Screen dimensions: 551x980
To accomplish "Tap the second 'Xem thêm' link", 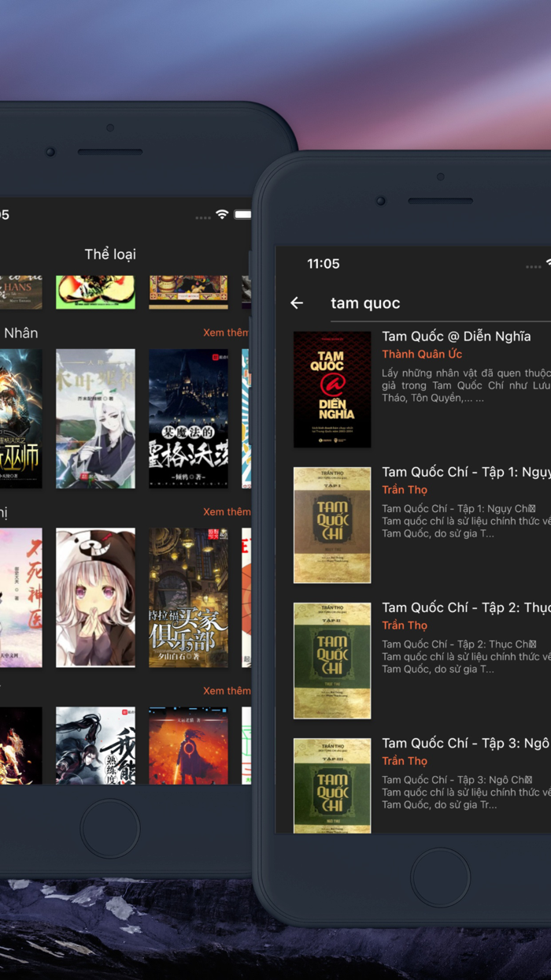I will (227, 511).
